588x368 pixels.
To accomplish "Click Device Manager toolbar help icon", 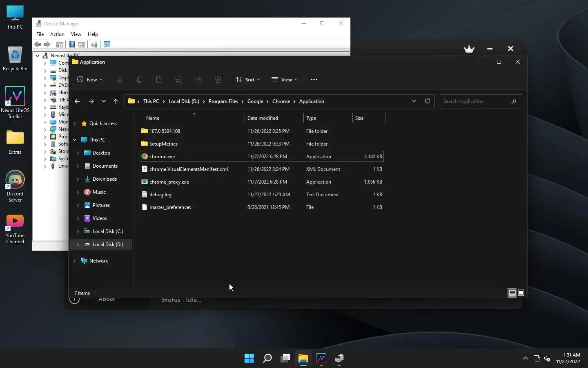I will 72,44.
